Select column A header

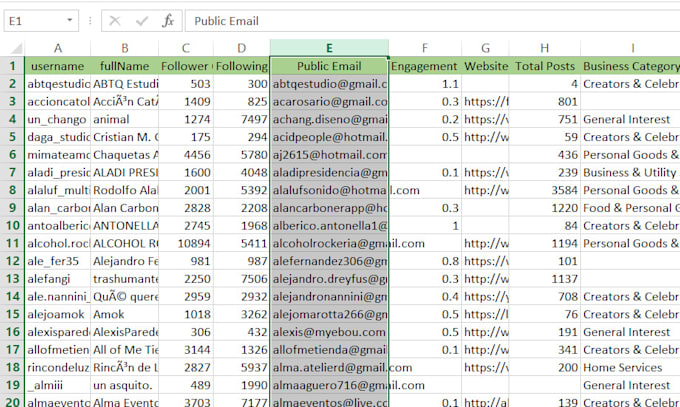pyautogui.click(x=58, y=48)
